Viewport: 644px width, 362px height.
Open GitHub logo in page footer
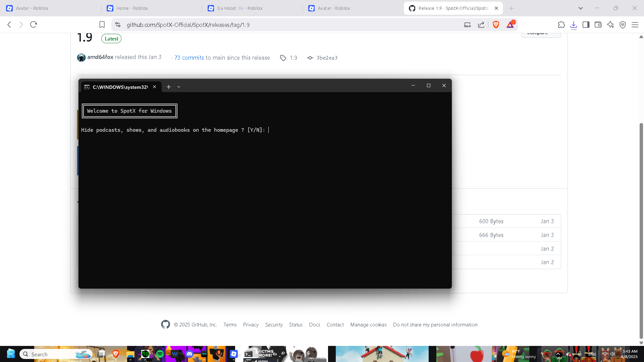tap(166, 324)
